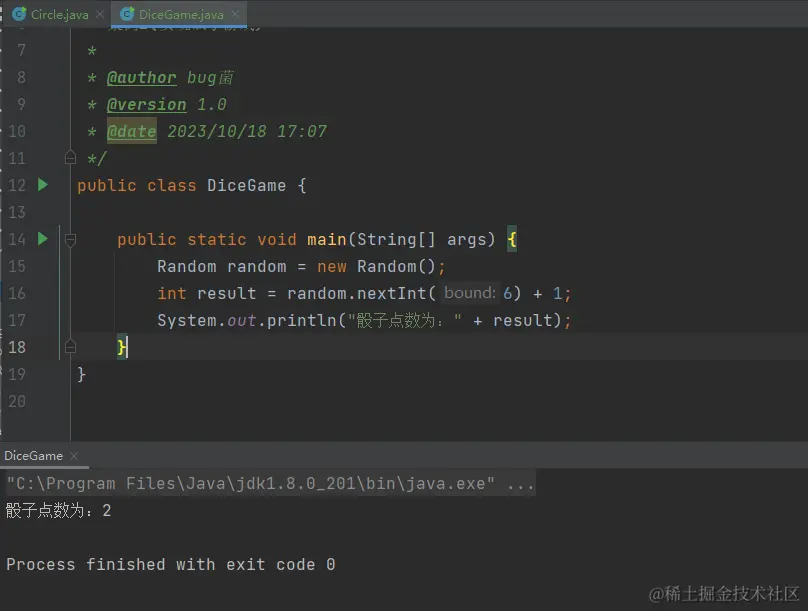Click the 'String[] args' parameter
This screenshot has height=611, width=808.
click(422, 240)
